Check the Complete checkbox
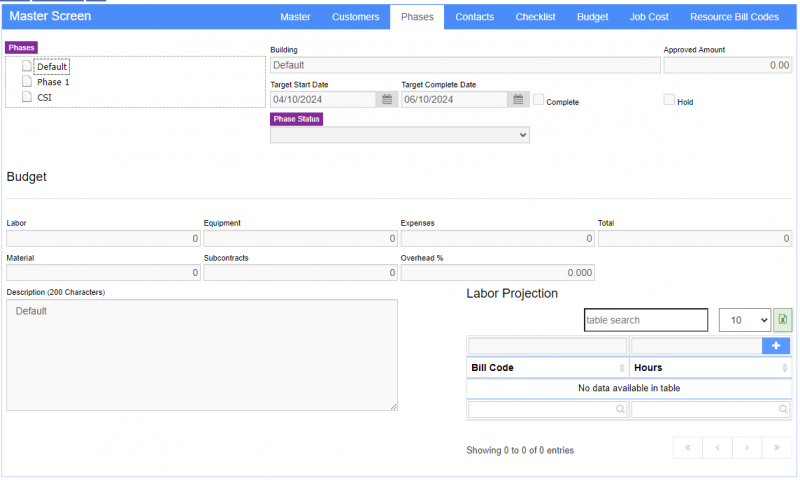The image size is (800, 480). (539, 100)
